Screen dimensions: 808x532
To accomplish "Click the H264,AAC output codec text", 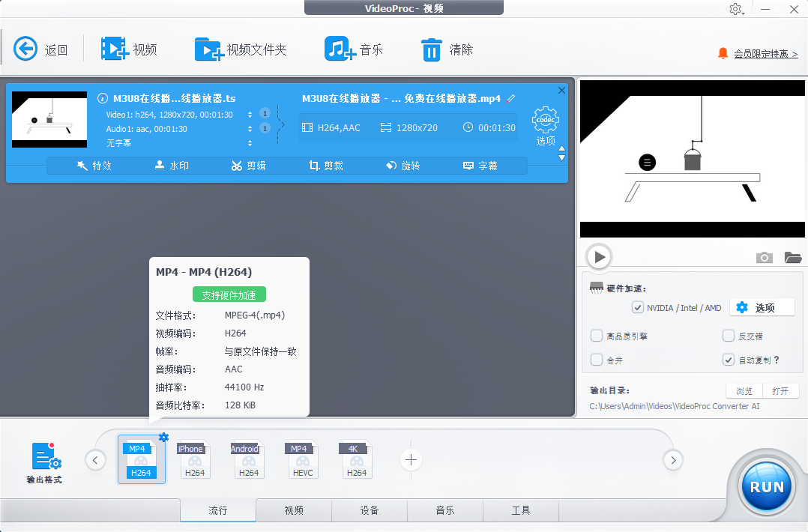I will tap(339, 127).
